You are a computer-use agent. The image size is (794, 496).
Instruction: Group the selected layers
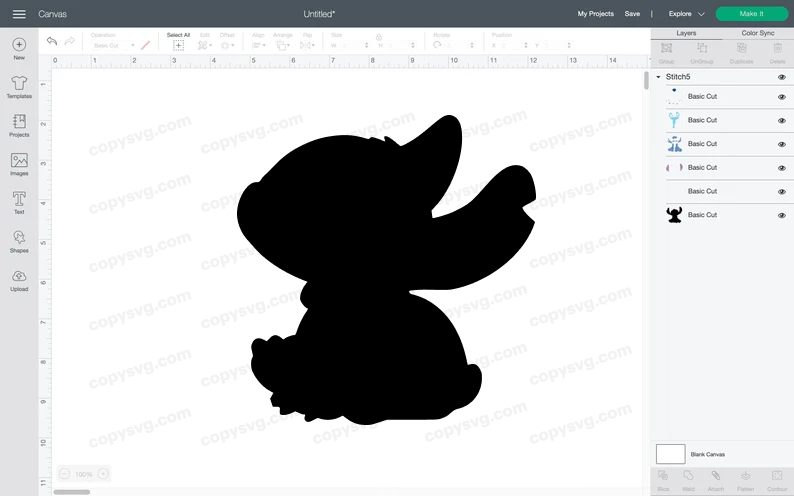pyautogui.click(x=666, y=53)
